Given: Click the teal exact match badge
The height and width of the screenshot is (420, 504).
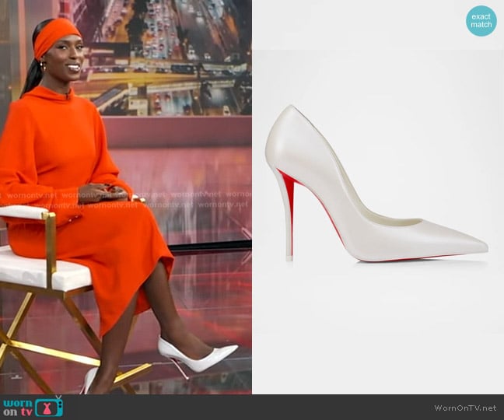Looking at the screenshot, I should 481,20.
